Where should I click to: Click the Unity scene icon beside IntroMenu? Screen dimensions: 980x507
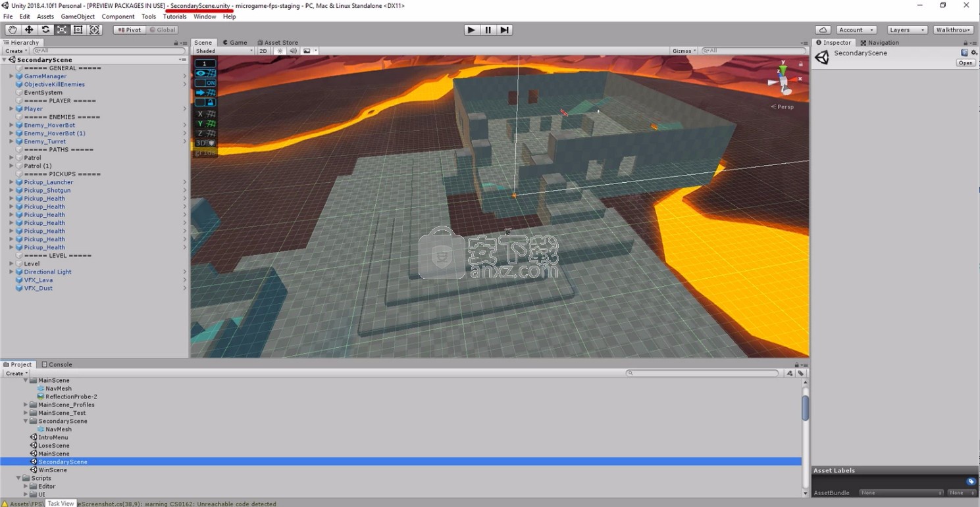pyautogui.click(x=34, y=437)
